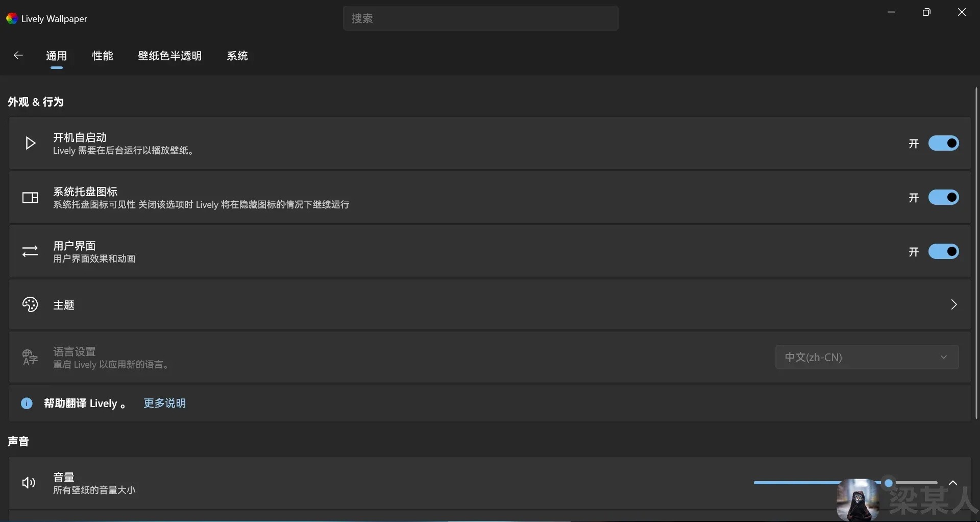
Task: Click the language icon beside 语言设置
Action: [30, 357]
